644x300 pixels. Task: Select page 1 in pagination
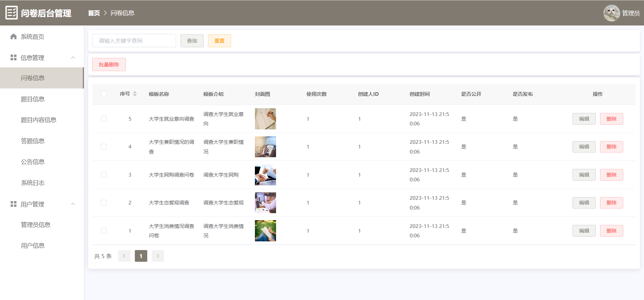click(x=141, y=256)
